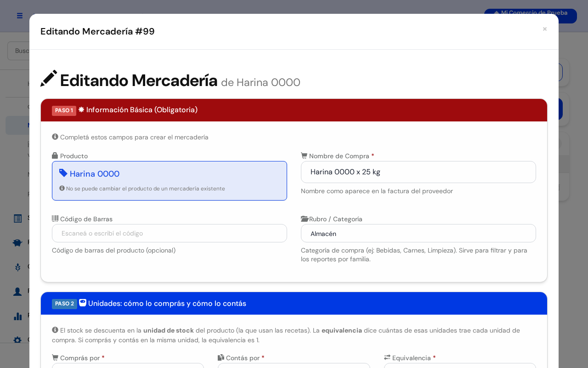This screenshot has width=588, height=368.
Task: Click the Información Básica (Obligatoria) section header
Action: click(294, 110)
